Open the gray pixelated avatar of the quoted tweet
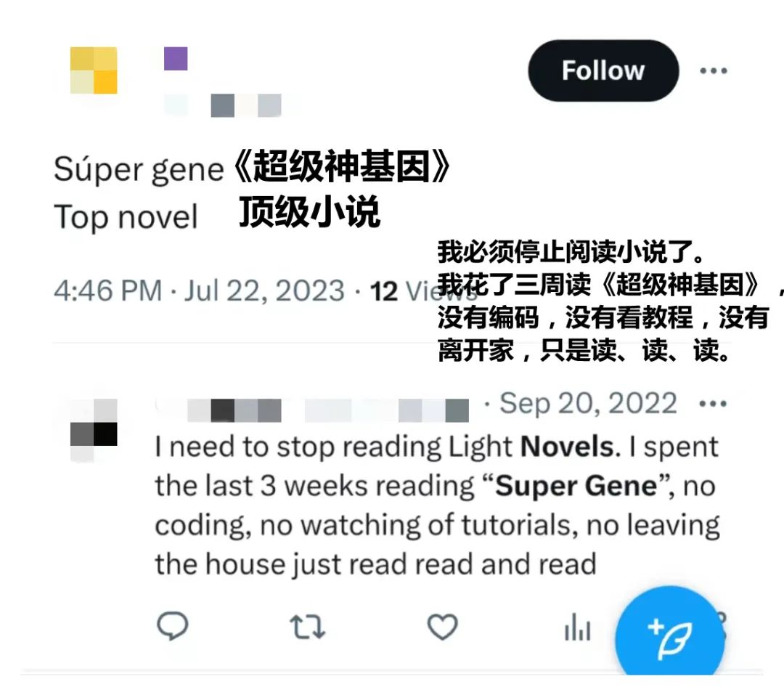784x695 pixels. tap(94, 430)
